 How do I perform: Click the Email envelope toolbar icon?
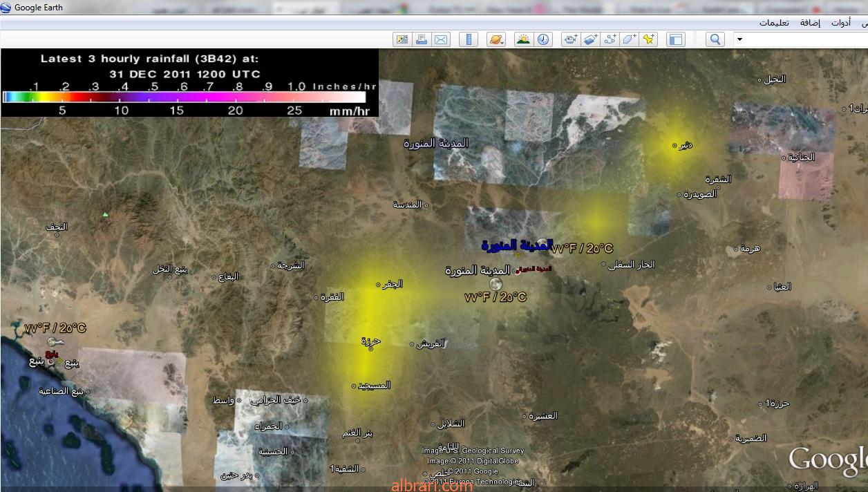click(441, 39)
